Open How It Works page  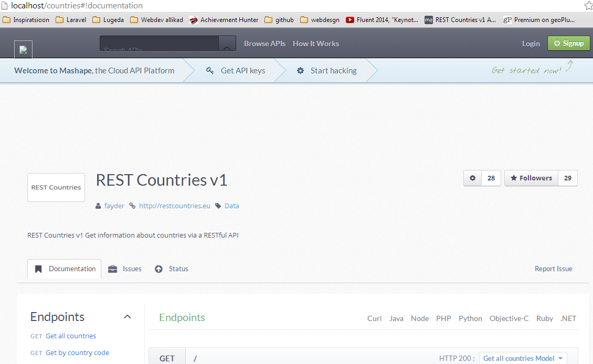click(x=316, y=44)
